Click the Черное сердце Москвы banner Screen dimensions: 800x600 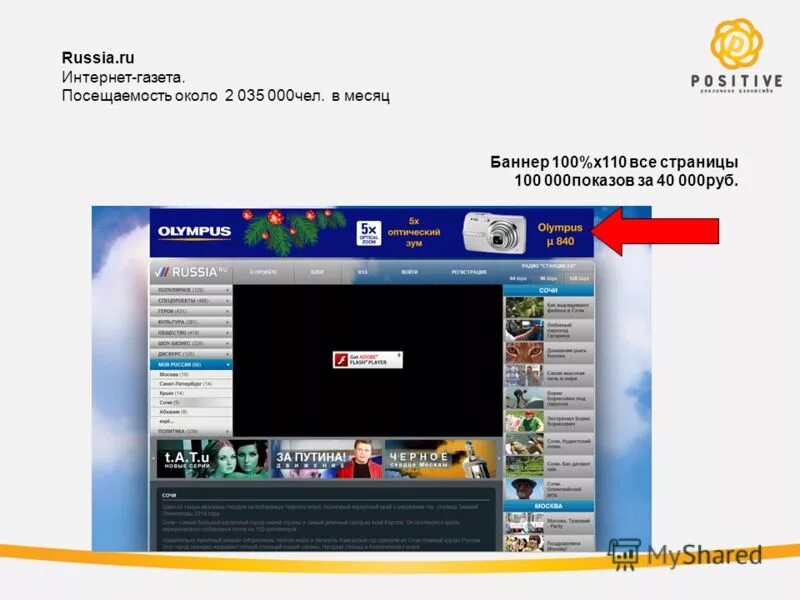pyautogui.click(x=440, y=459)
